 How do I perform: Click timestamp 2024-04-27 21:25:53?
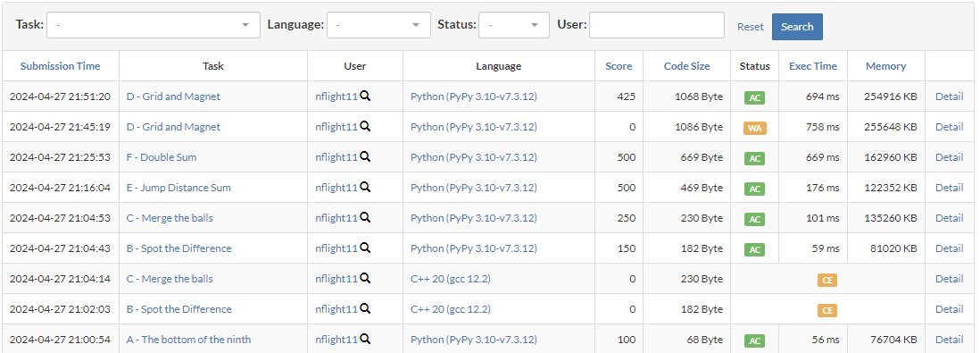pos(60,157)
